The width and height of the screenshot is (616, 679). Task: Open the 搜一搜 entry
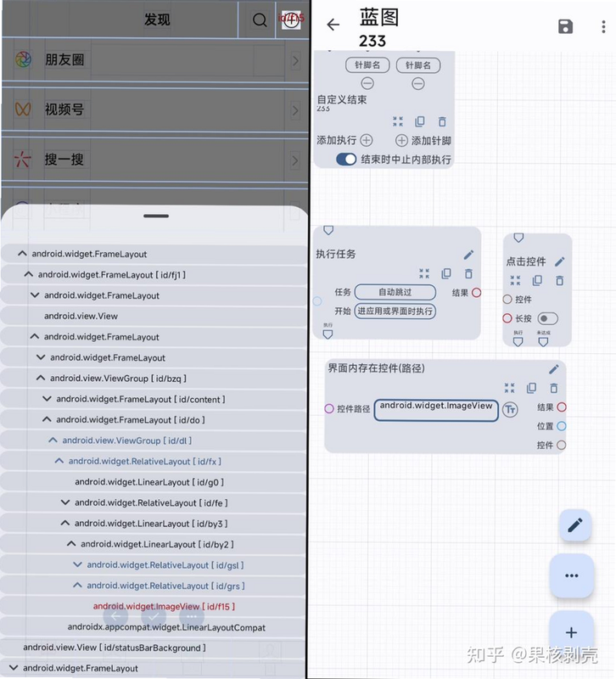click(x=155, y=160)
